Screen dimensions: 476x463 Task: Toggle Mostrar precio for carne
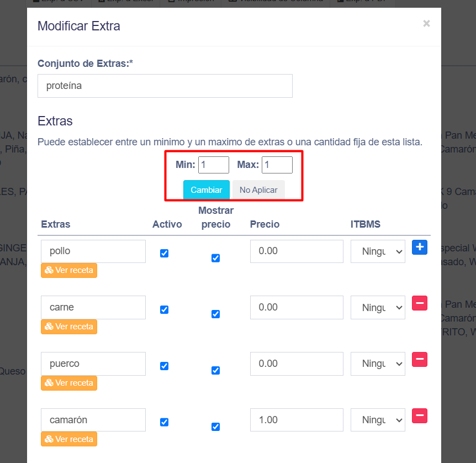pos(215,314)
